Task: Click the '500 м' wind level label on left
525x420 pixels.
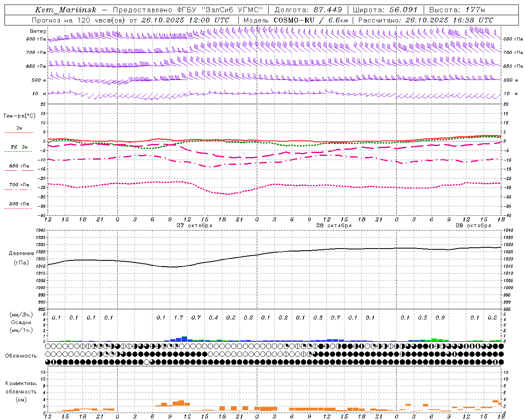Action: click(x=39, y=80)
